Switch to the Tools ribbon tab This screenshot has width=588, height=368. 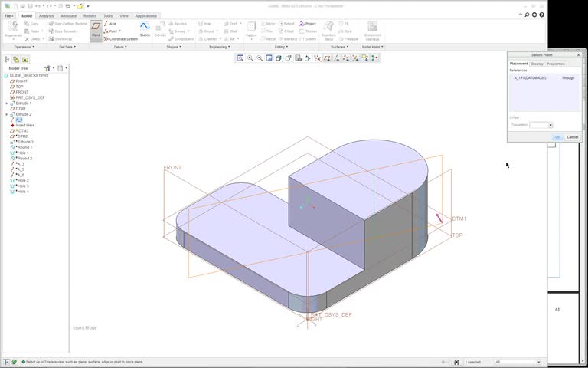(108, 16)
